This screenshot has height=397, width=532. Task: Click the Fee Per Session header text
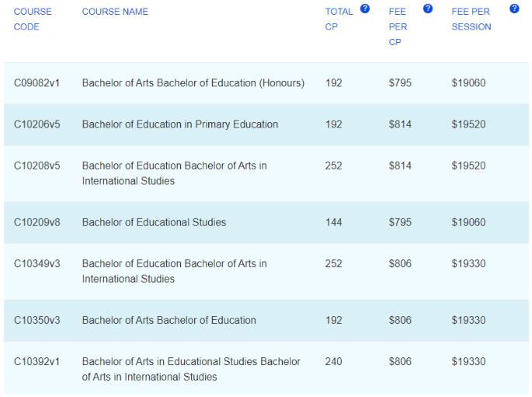pos(471,19)
